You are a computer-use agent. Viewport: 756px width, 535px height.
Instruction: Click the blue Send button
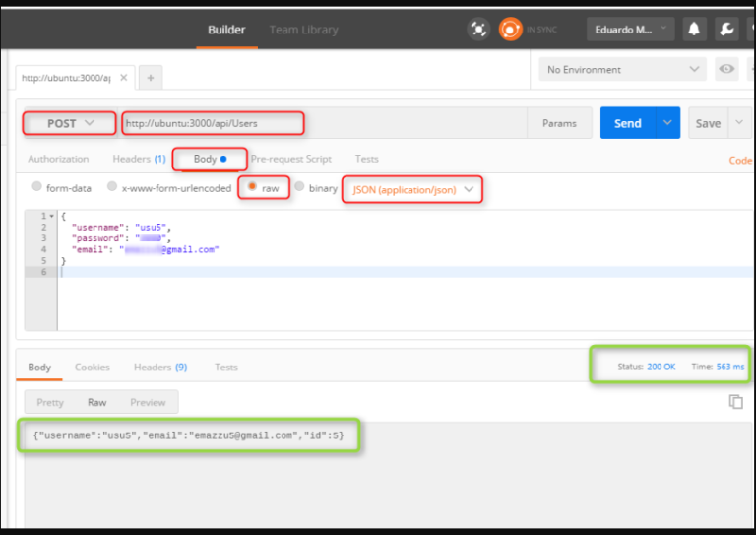[x=628, y=123]
